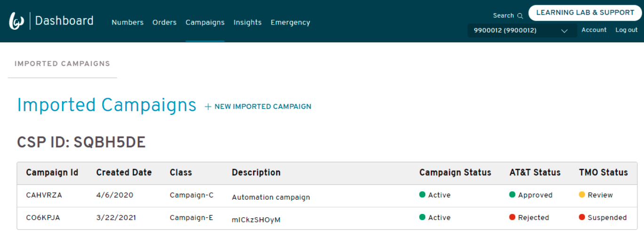Image resolution: width=644 pixels, height=237 pixels.
Task: Open campaign CO6KPJA row
Action: point(327,218)
